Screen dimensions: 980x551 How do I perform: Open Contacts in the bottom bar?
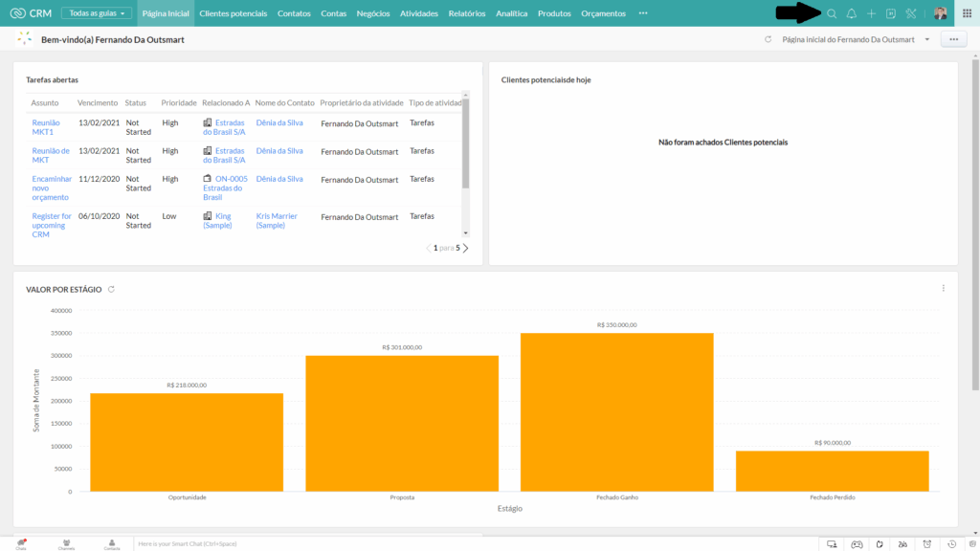112,544
